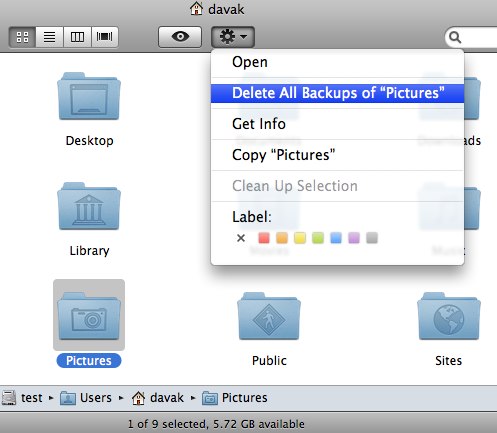Switch to icon view

pos(22,37)
